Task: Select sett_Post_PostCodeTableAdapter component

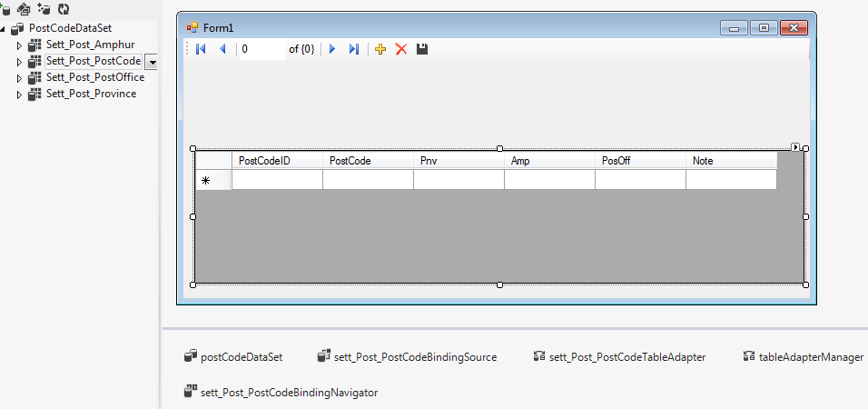Action: tap(619, 357)
